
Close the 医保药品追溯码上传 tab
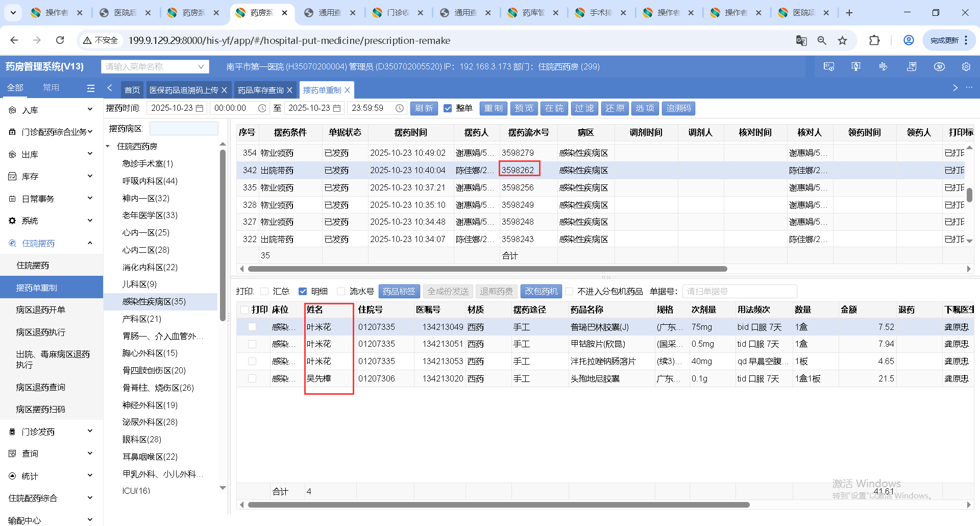pos(224,90)
